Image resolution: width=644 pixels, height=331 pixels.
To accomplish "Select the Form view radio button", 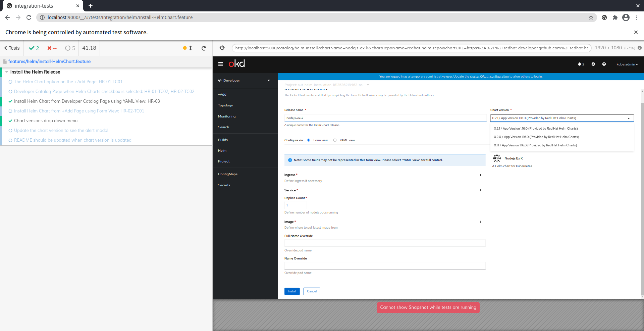I will pos(309,140).
